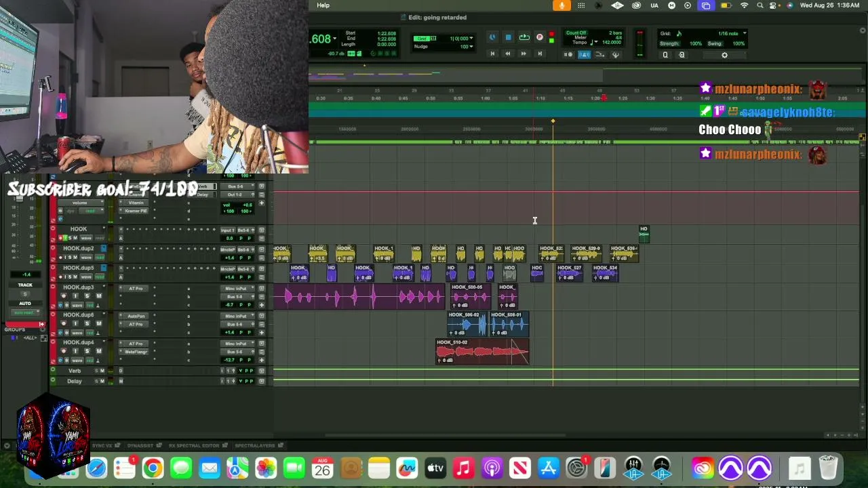Image resolution: width=868 pixels, height=488 pixels.
Task: Open the App Store from the Dock
Action: [x=548, y=468]
